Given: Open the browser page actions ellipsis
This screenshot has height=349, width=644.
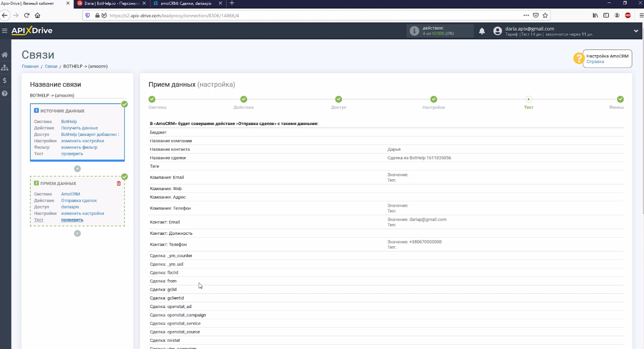Looking at the screenshot, I should (x=526, y=15).
